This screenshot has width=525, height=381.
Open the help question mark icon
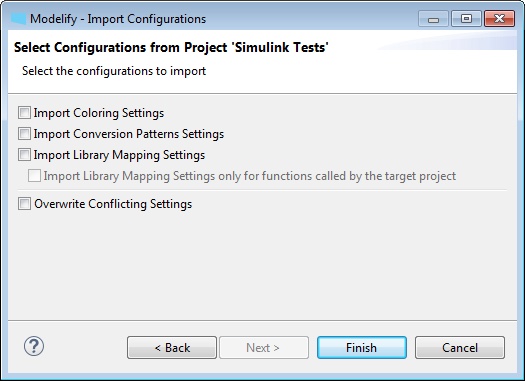click(x=34, y=346)
